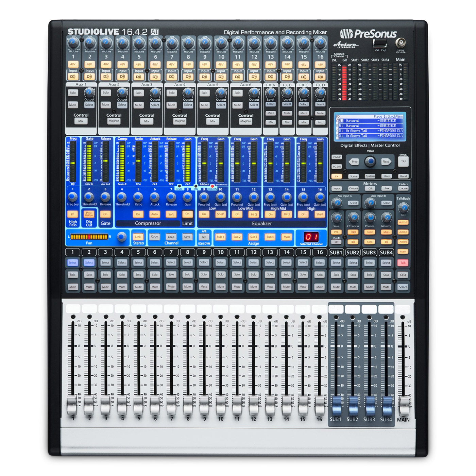Screen dimensions: 476x476
Task: Solo the SUB3 subgroup
Action: coord(370,275)
